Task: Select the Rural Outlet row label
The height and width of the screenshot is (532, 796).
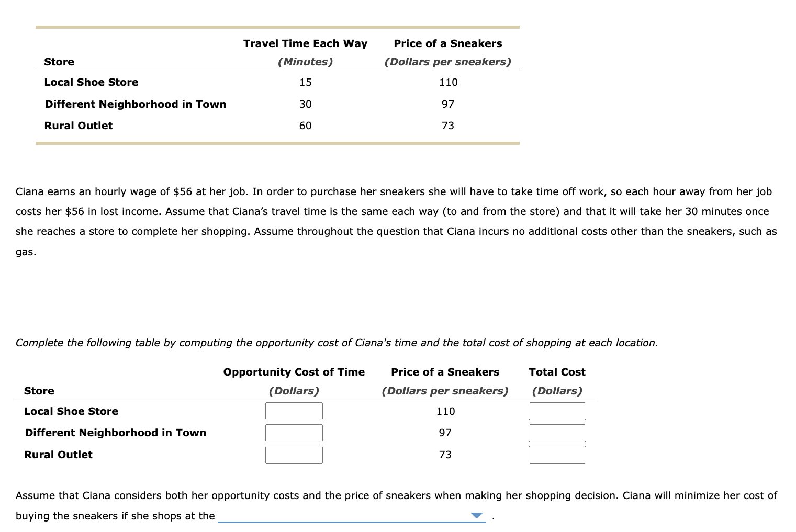Action: click(x=58, y=455)
